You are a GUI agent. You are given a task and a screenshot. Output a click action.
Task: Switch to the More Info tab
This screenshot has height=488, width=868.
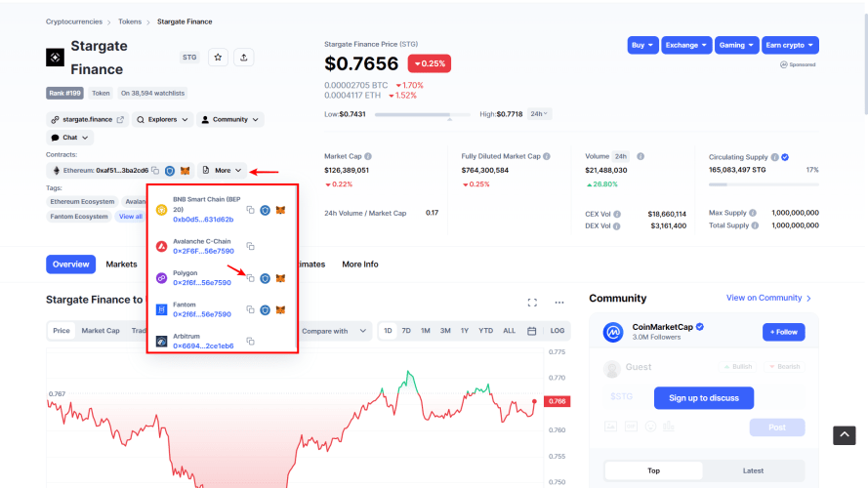(x=360, y=264)
